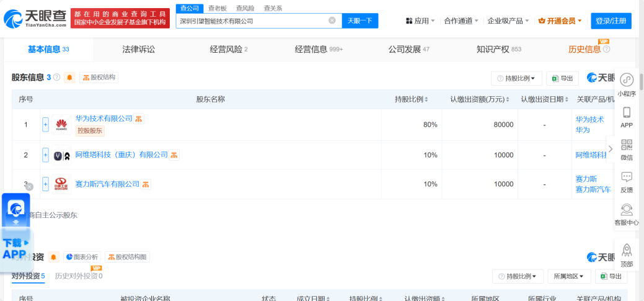Switch to the 法律诉讼 tab
Image resolution: width=644 pixels, height=301 pixels.
click(138, 49)
